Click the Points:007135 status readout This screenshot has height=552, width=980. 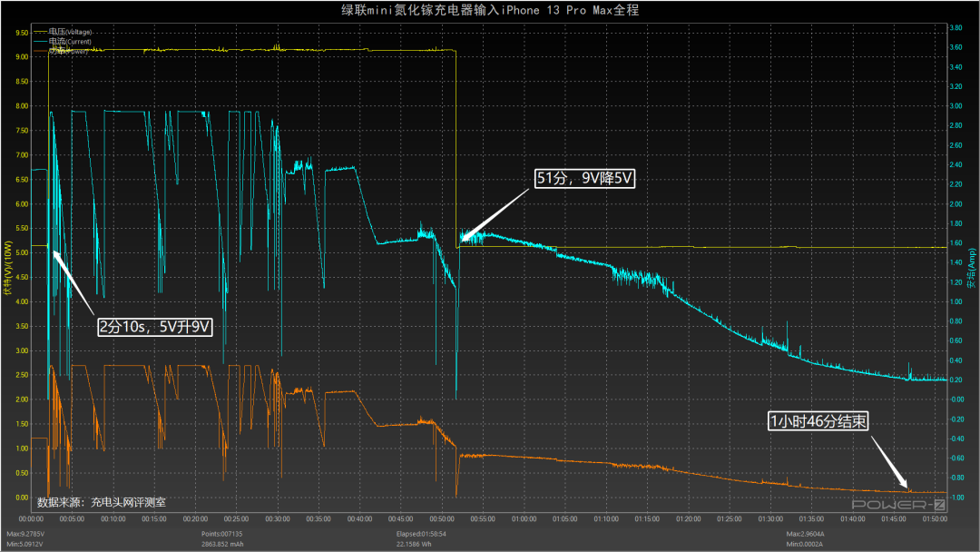(x=222, y=534)
